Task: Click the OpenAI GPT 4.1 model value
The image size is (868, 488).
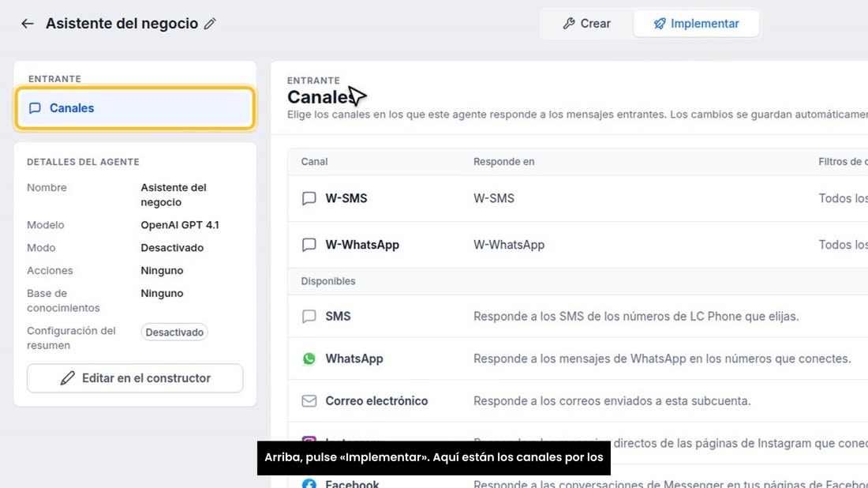Action: pos(180,225)
